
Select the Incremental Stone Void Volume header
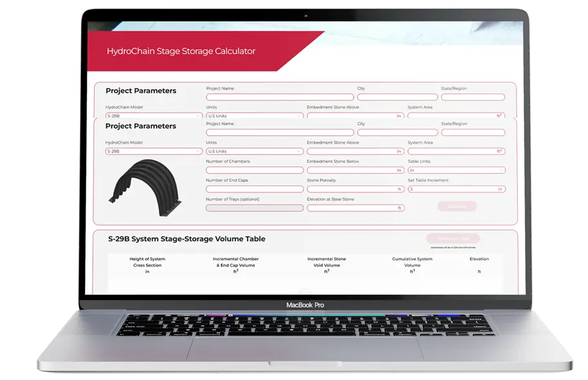[x=326, y=265]
